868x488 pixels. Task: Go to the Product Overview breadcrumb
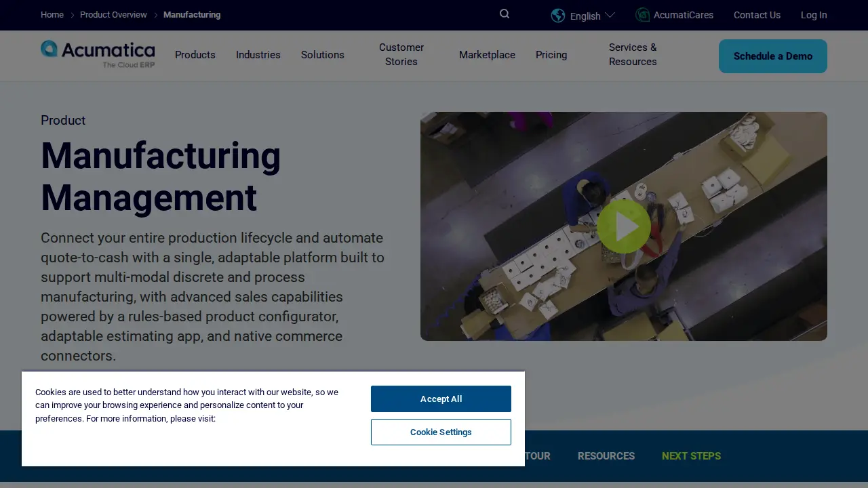[113, 15]
